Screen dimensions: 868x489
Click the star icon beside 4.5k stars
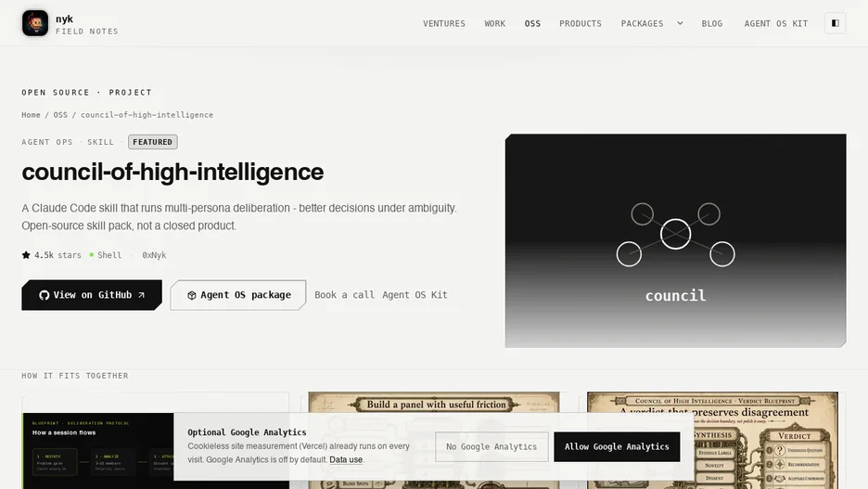(26, 255)
